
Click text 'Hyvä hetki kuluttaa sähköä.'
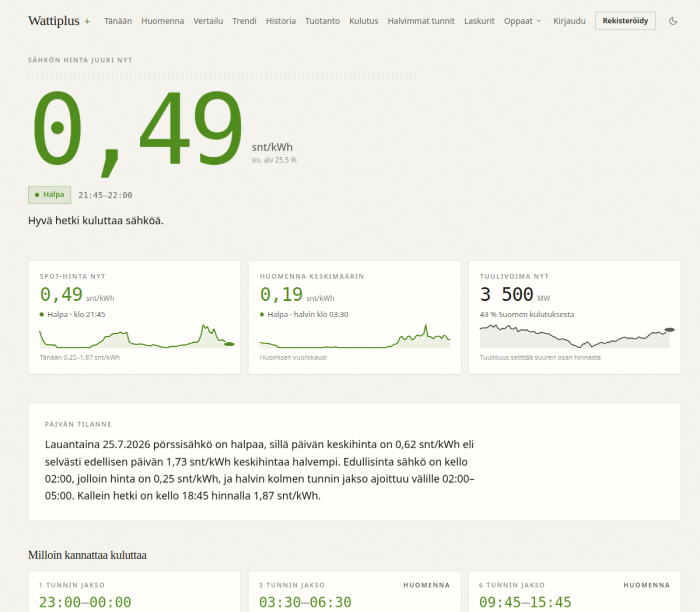pyautogui.click(x=96, y=221)
